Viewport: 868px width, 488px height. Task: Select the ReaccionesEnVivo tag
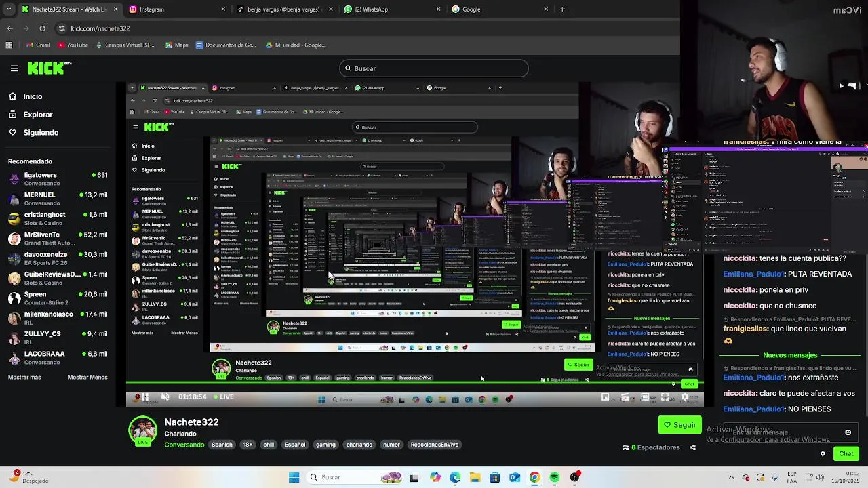coord(435,445)
